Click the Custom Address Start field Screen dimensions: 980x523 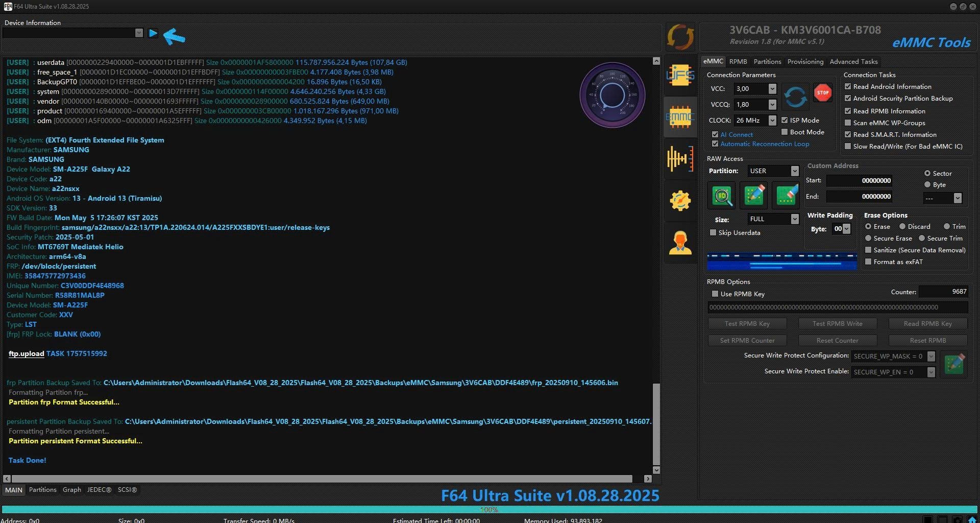[x=860, y=181]
